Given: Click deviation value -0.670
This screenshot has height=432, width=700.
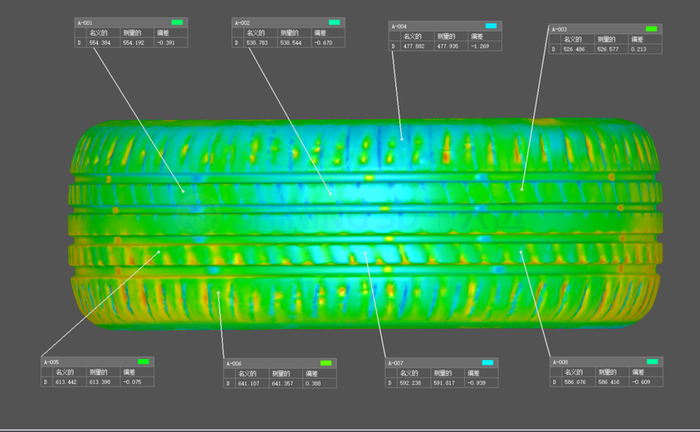Looking at the screenshot, I should [323, 43].
